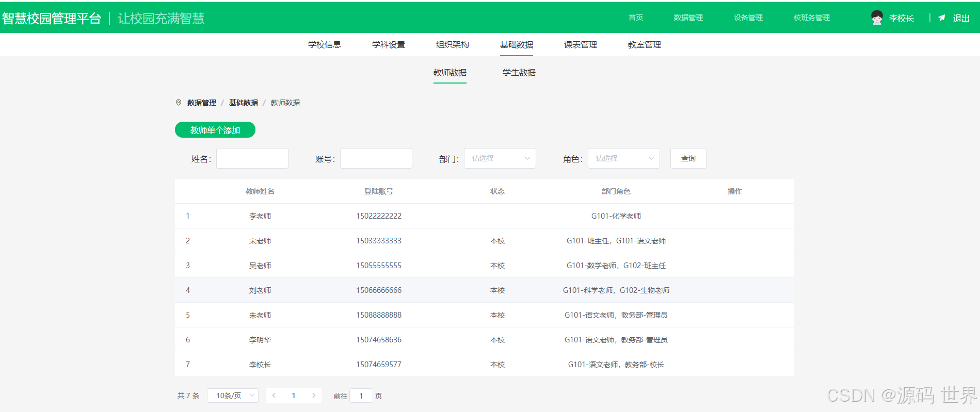Open 数据管理 in top navigation
Screen dimensions: 980x412
click(x=688, y=18)
